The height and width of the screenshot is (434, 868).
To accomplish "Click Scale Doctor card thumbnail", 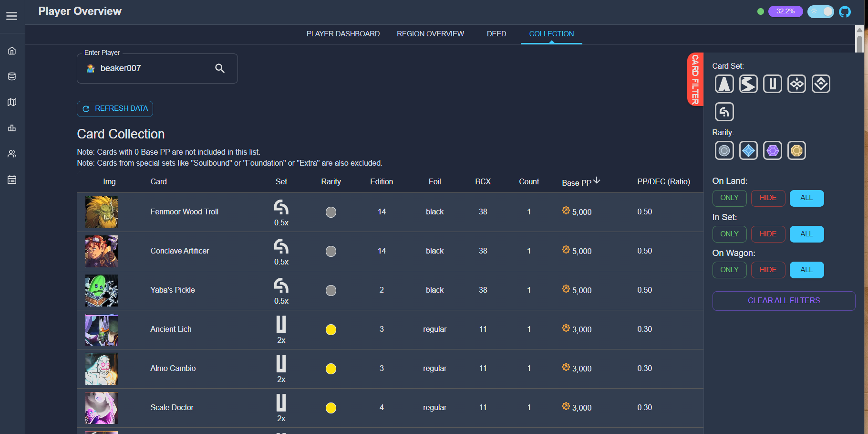I will (x=102, y=408).
